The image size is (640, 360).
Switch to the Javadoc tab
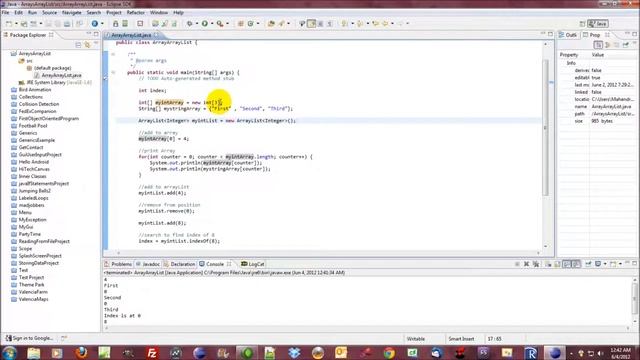(148, 264)
